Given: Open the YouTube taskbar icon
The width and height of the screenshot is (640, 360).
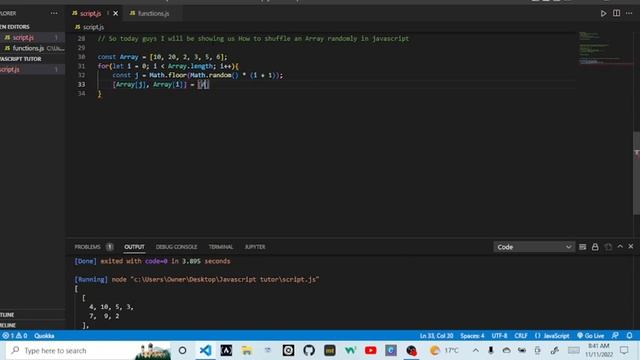Looking at the screenshot, I should point(371,351).
